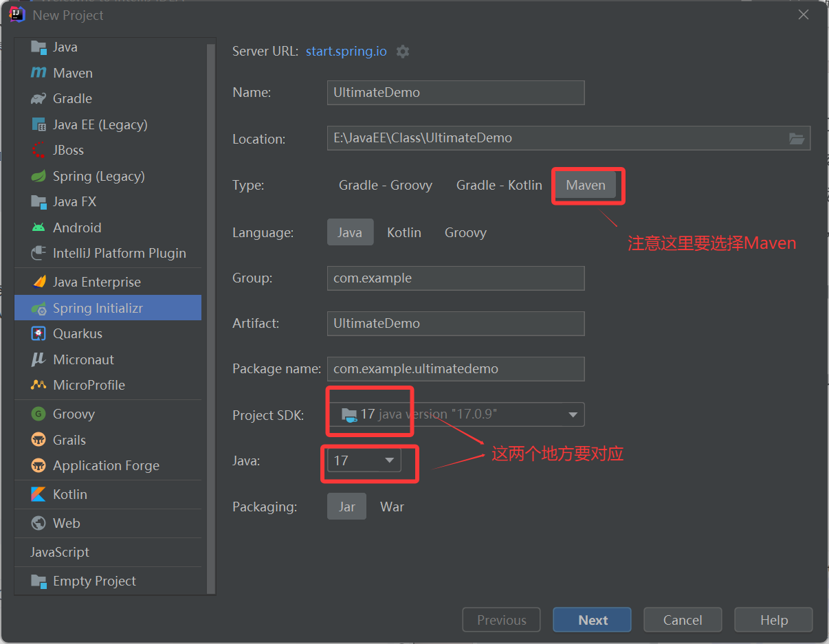The image size is (829, 644).
Task: Select Java Enterprise in list
Action: (x=108, y=282)
